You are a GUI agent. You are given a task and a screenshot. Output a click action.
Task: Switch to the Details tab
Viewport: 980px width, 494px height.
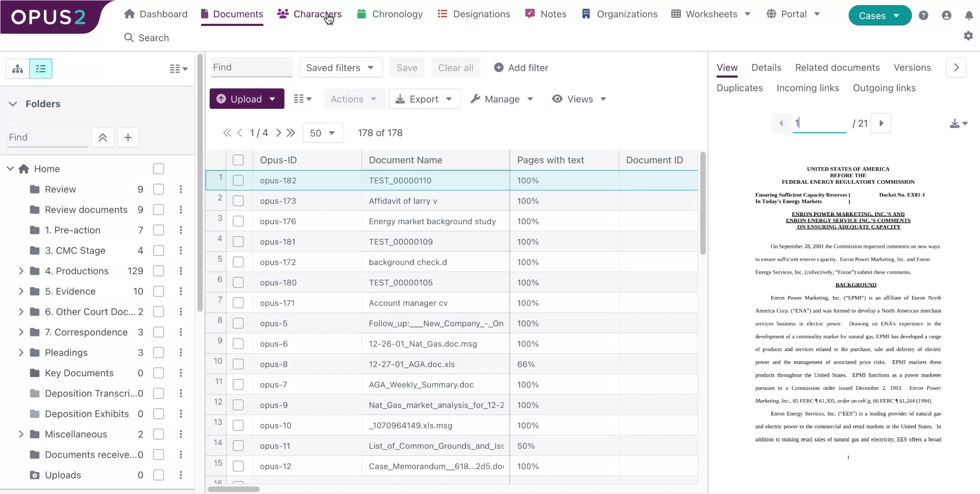click(766, 67)
